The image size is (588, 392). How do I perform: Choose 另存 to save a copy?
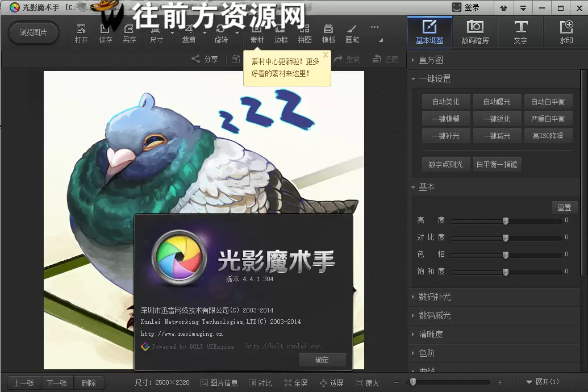tap(129, 34)
